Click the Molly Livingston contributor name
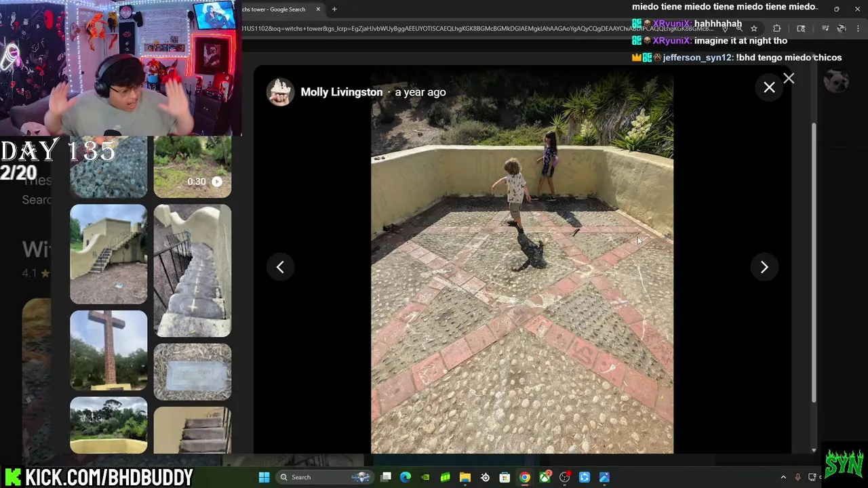The height and width of the screenshot is (488, 868). click(341, 92)
